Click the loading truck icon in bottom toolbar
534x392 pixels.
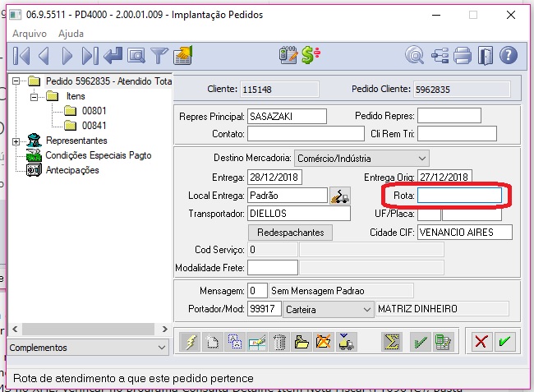coord(346,342)
